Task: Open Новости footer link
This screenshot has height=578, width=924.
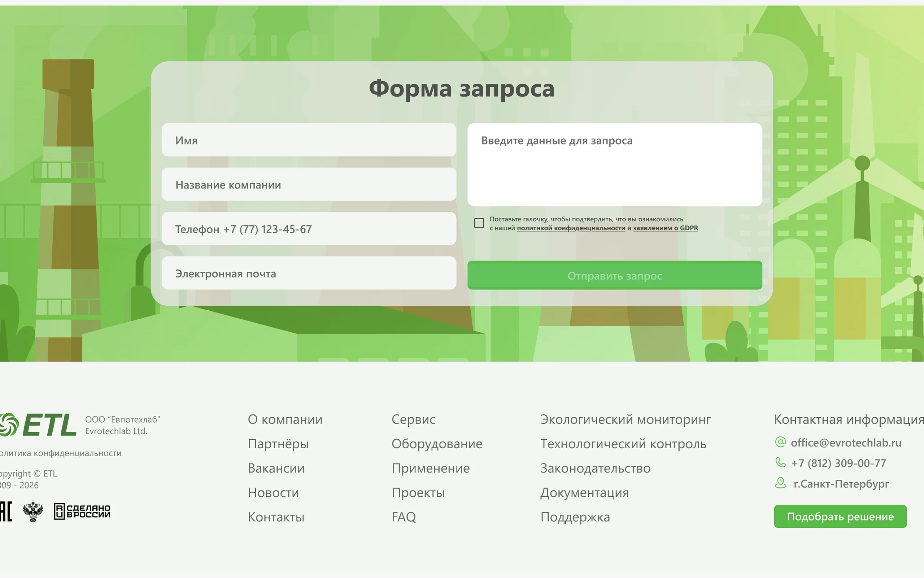Action: tap(273, 493)
